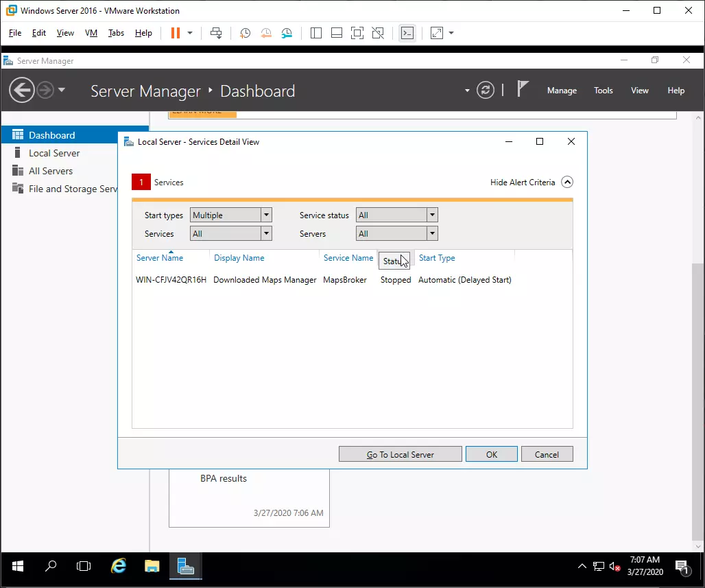The height and width of the screenshot is (588, 705).
Task: Open the VMware snapshot manager
Action: click(x=287, y=33)
